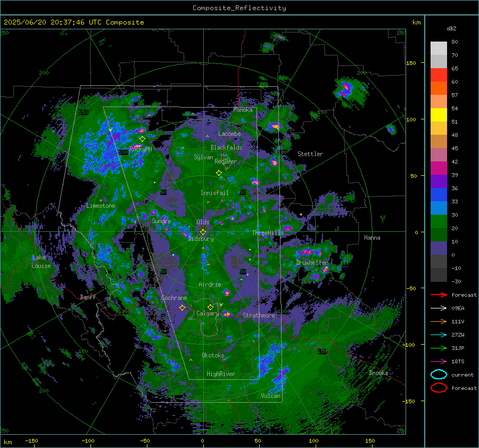Click the Banff label
Screen dimensions: 479x448
click(x=88, y=297)
